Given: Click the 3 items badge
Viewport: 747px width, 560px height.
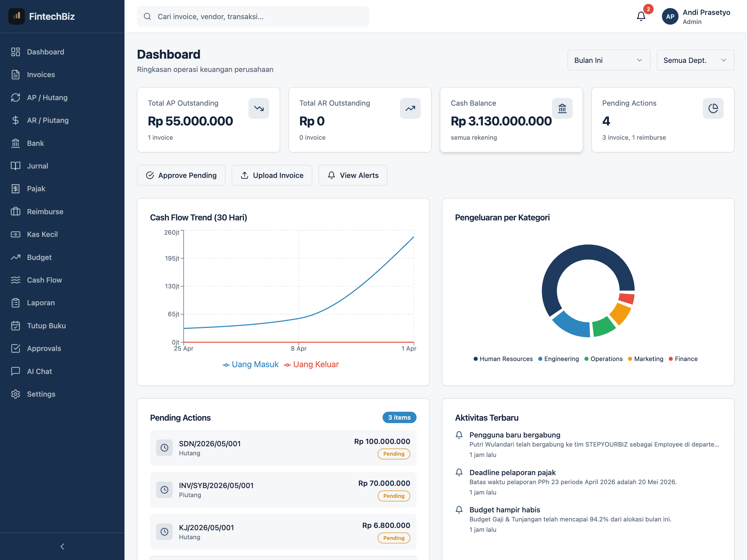Looking at the screenshot, I should 399,417.
